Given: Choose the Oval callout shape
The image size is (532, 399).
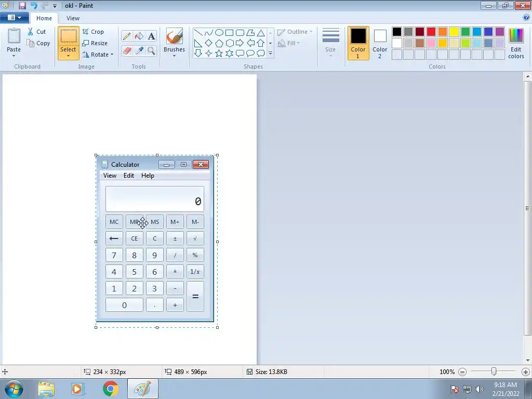Looking at the screenshot, I should pyautogui.click(x=250, y=54).
